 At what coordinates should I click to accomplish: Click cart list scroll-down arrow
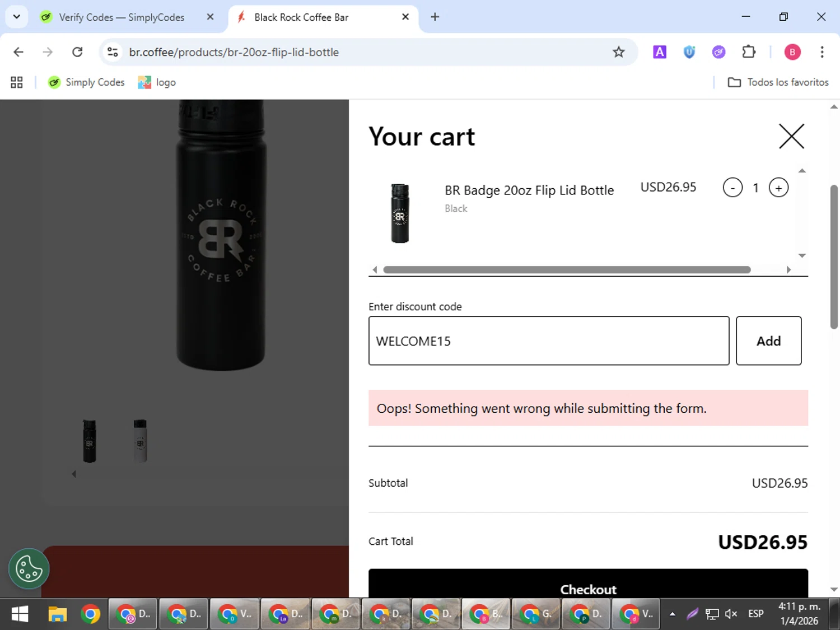pyautogui.click(x=802, y=255)
